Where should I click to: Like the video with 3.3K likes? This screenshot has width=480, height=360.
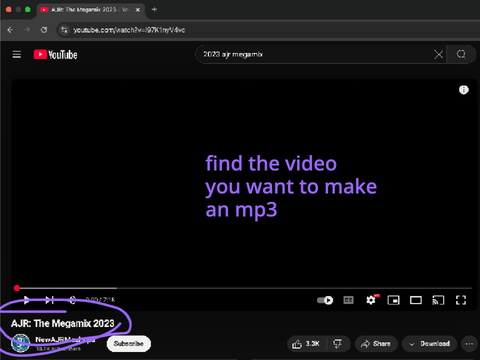[306, 344]
